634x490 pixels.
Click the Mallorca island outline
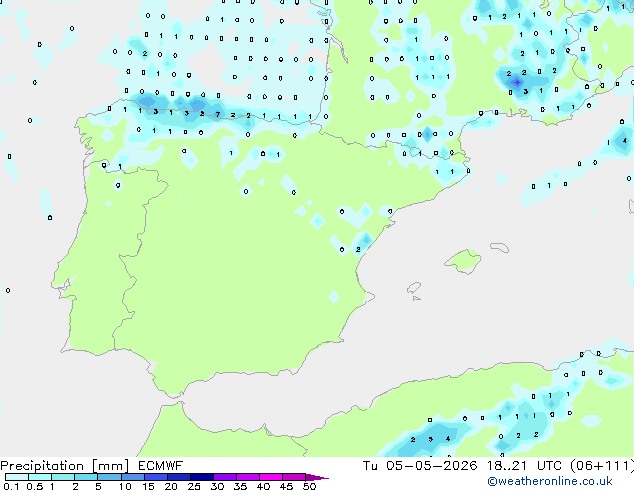(463, 261)
